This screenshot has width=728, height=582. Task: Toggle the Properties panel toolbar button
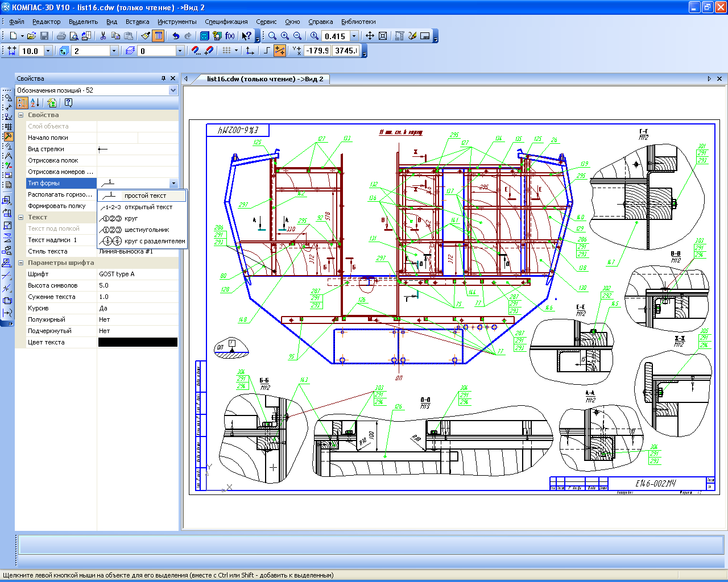(159, 36)
